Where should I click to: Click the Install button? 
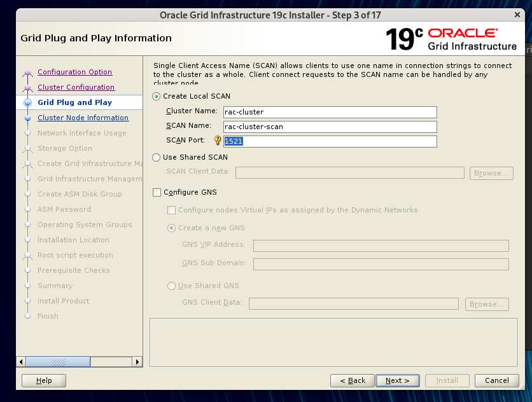(447, 380)
